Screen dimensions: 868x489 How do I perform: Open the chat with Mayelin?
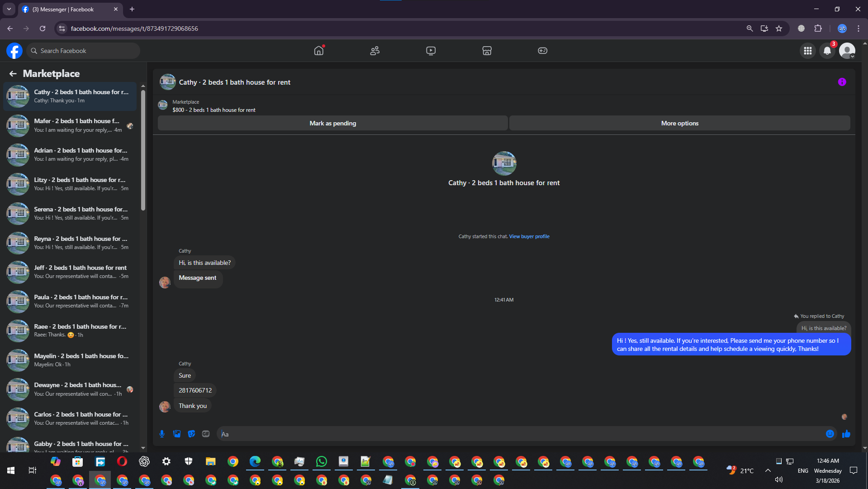coord(70,360)
